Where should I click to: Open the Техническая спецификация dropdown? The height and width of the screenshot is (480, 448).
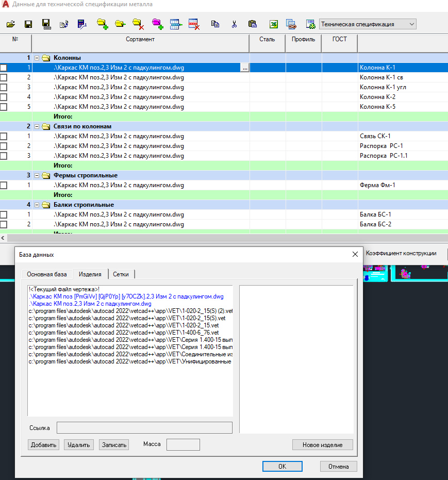pyautogui.click(x=368, y=24)
